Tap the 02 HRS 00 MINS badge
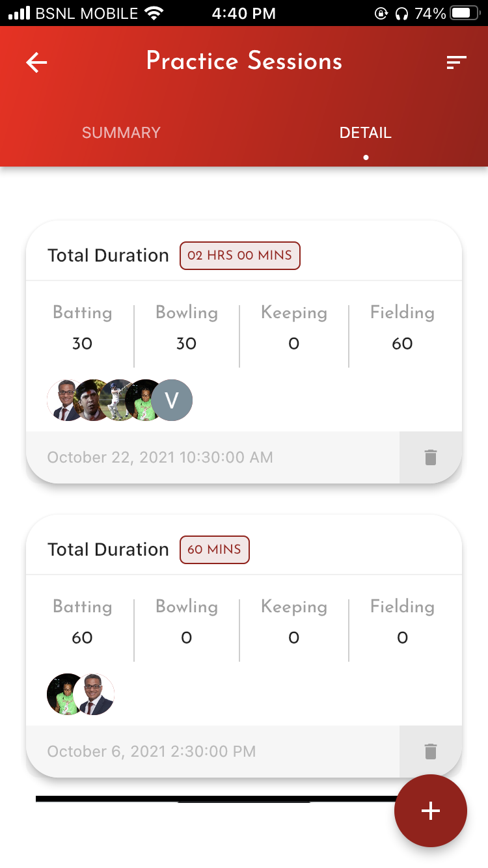The width and height of the screenshot is (488, 868). (x=239, y=256)
